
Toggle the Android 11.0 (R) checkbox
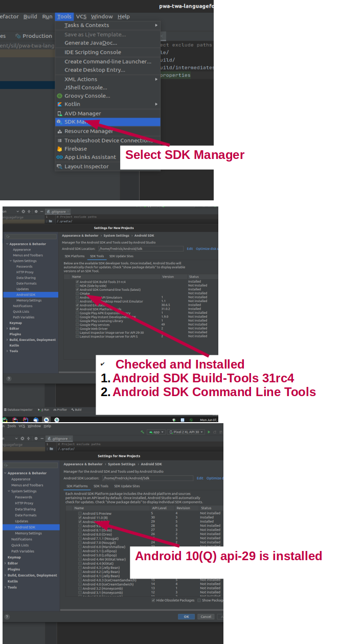pos(80,517)
